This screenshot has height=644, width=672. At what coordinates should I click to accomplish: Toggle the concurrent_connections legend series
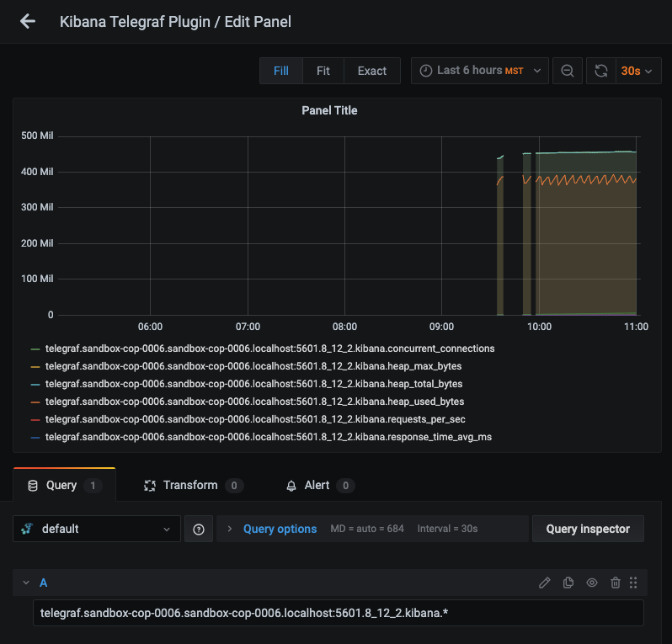pyautogui.click(x=270, y=349)
